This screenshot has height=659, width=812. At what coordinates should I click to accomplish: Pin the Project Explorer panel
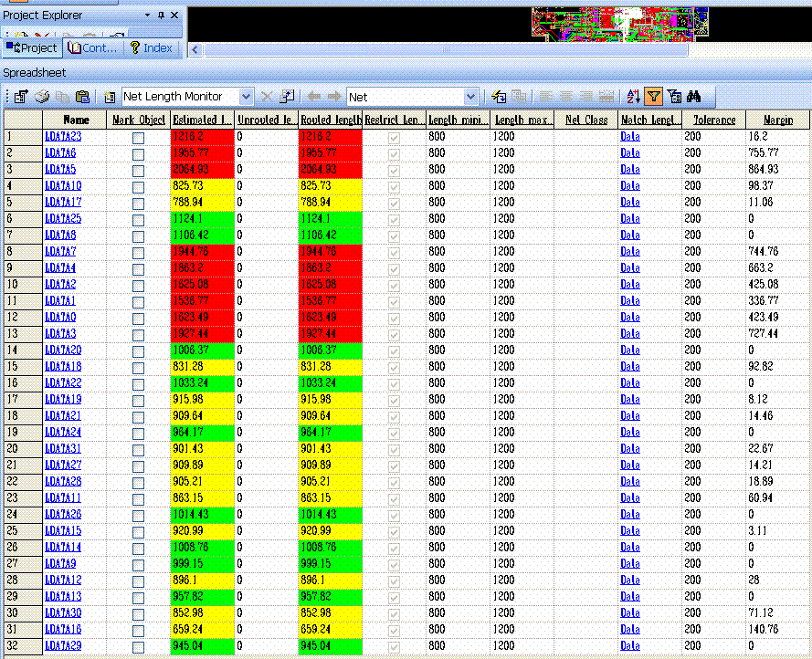pos(162,16)
